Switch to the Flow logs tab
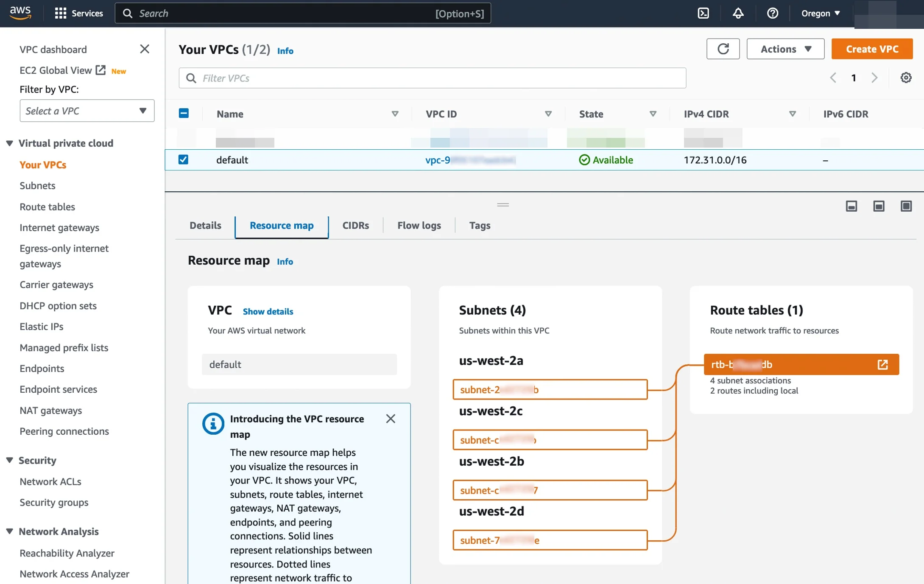The image size is (924, 584). [x=419, y=225]
